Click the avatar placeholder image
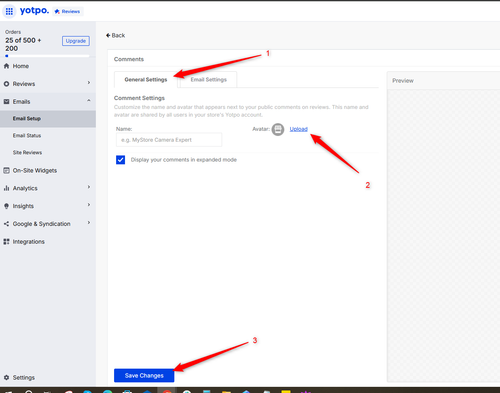Image resolution: width=500 pixels, height=393 pixels. (x=278, y=129)
